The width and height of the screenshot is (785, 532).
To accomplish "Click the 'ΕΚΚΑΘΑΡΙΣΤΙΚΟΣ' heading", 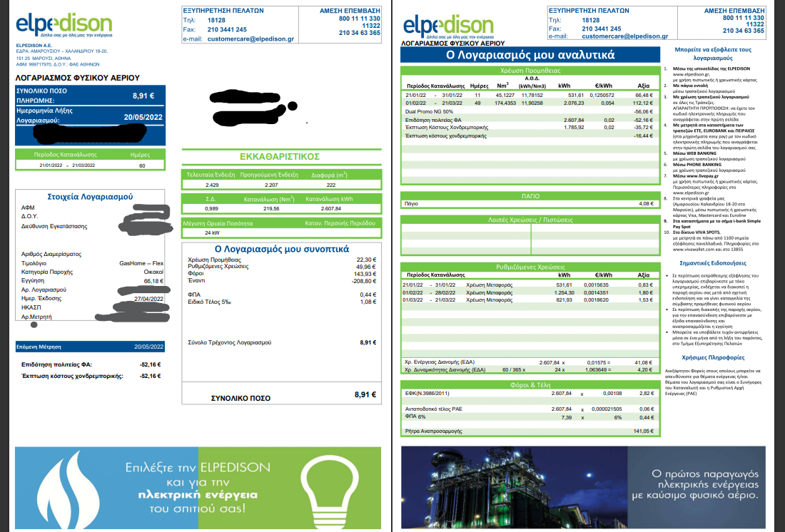I will click(x=280, y=157).
